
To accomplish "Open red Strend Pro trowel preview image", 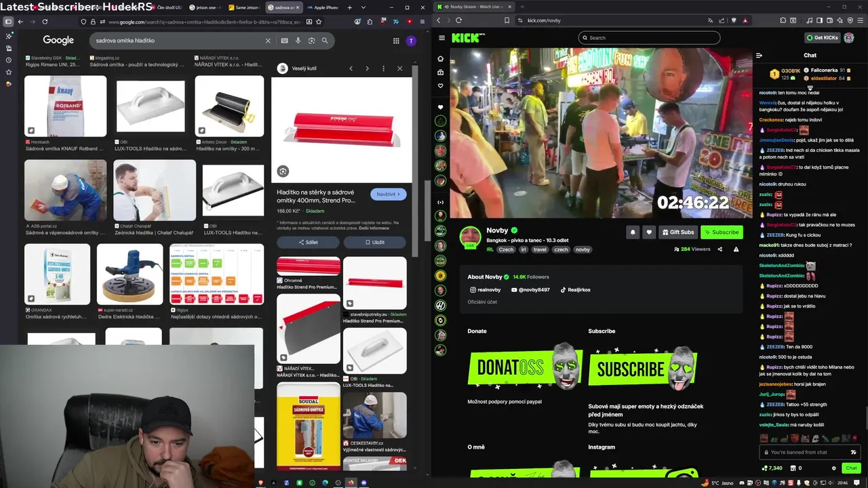I will (342, 130).
